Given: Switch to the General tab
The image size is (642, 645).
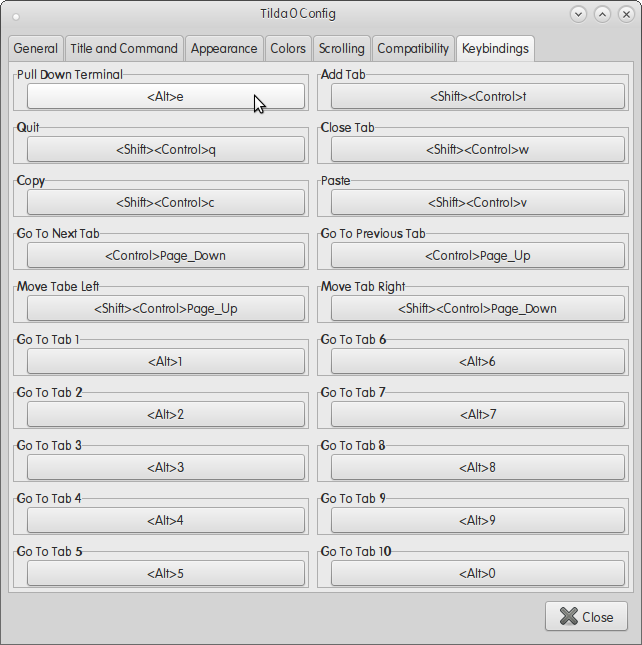Looking at the screenshot, I should point(35,49).
